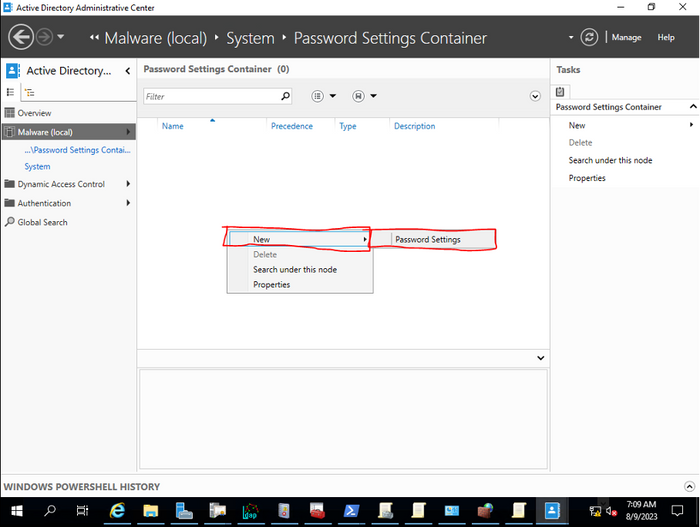The height and width of the screenshot is (527, 700).
Task: Click the network tray icon
Action: point(595,511)
